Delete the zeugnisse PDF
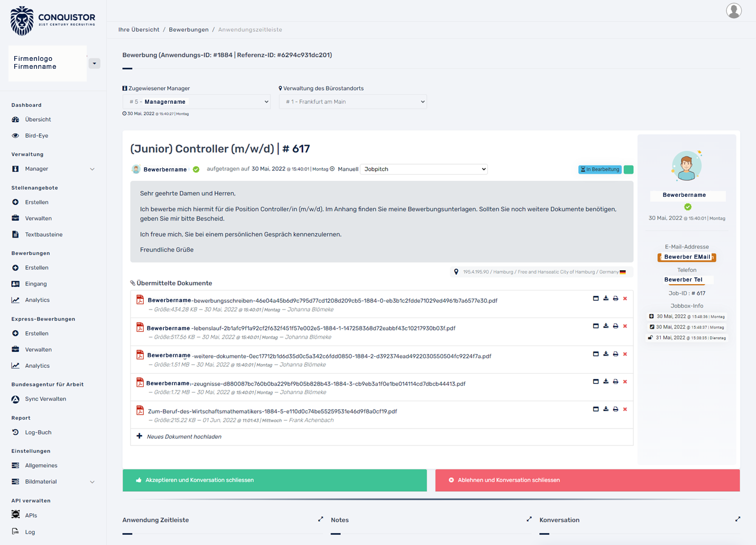Viewport: 756px width, 545px height. click(625, 381)
